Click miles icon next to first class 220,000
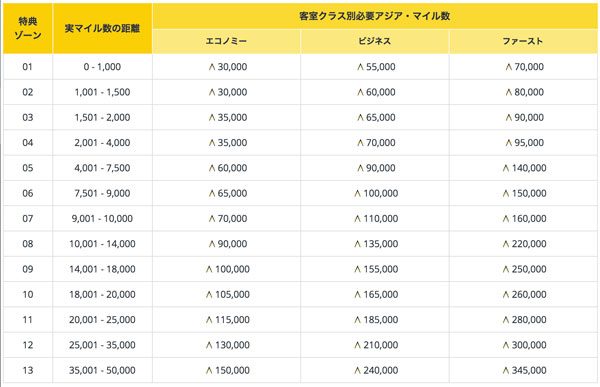600x387 pixels. 506,244
